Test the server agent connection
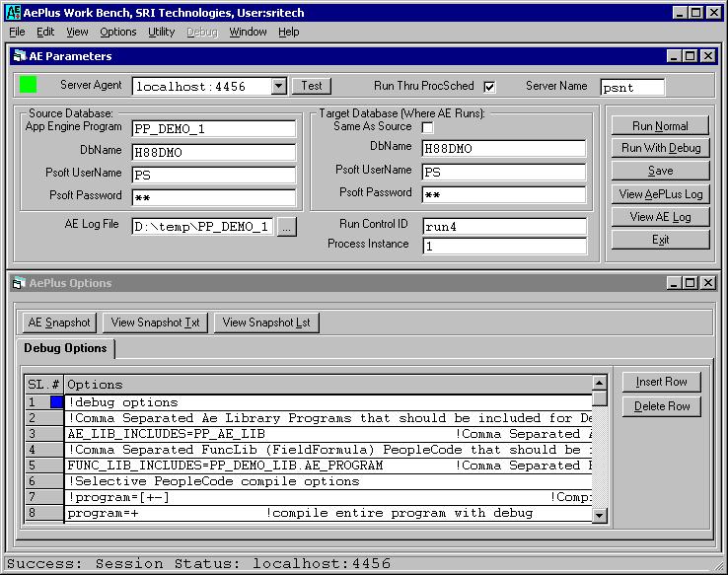 click(312, 86)
